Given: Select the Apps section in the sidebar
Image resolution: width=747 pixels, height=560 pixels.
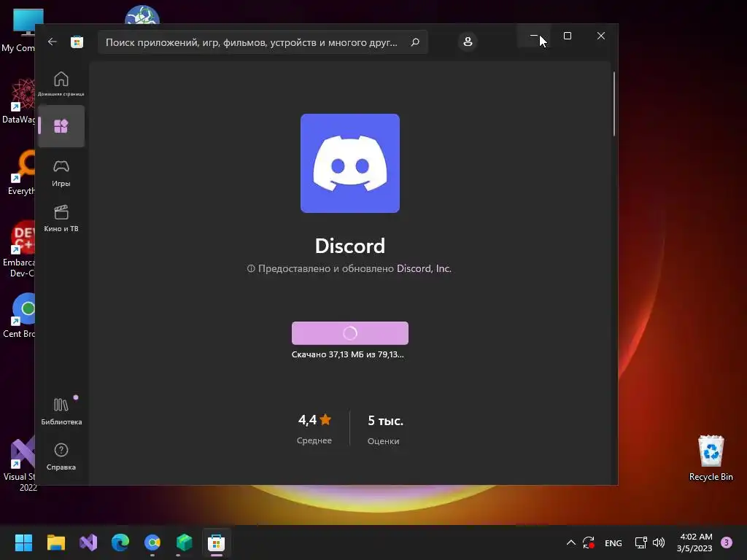Looking at the screenshot, I should (61, 126).
